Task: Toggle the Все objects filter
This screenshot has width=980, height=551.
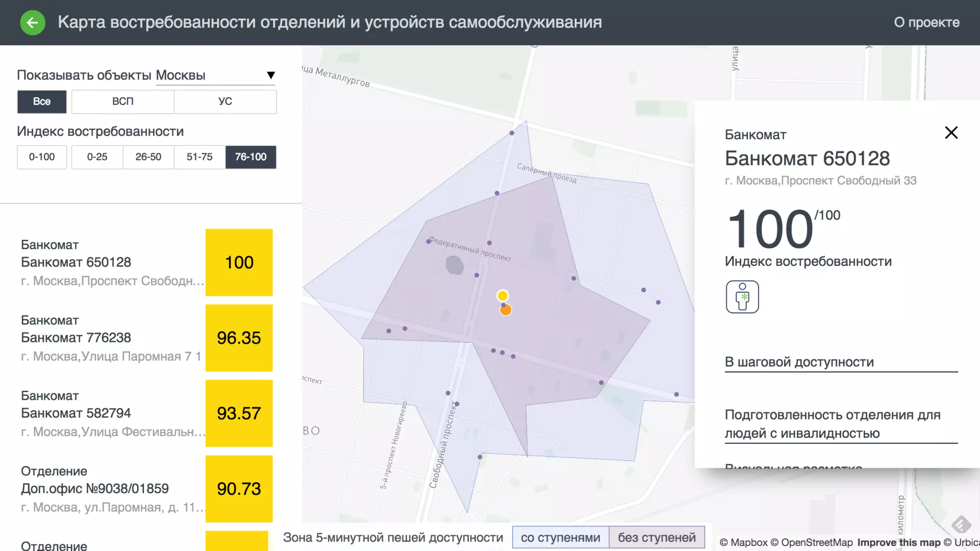Action: click(x=42, y=101)
